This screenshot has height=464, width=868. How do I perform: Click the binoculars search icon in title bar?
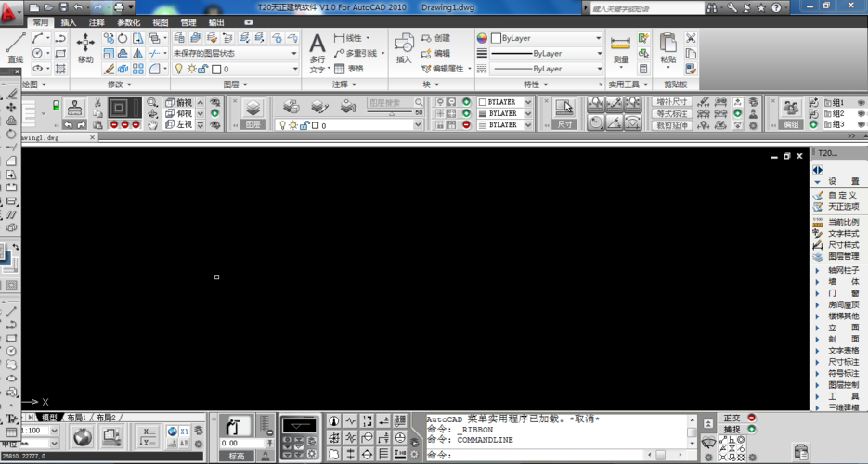pos(712,7)
